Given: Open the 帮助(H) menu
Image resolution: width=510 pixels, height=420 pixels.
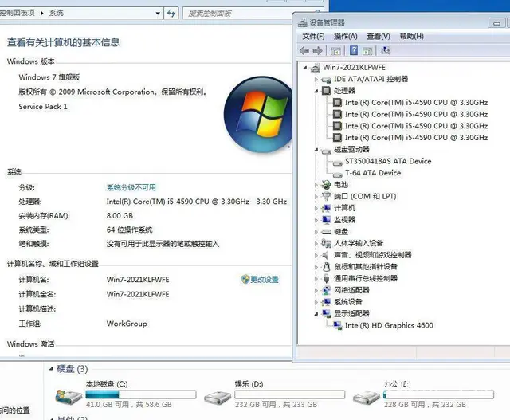Looking at the screenshot, I should coord(412,36).
